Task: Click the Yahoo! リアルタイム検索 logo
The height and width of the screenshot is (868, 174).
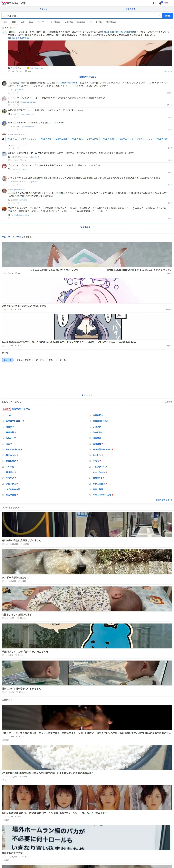Action: 13,3
